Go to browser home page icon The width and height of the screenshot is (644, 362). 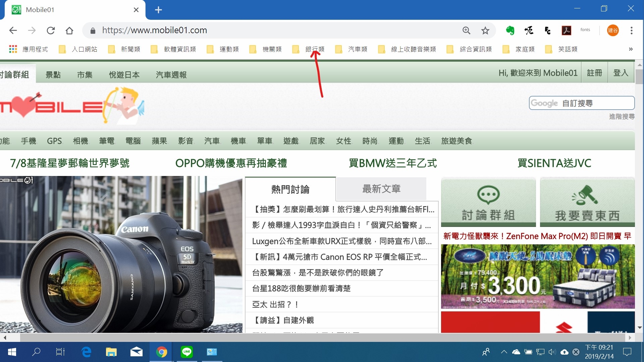click(x=69, y=31)
